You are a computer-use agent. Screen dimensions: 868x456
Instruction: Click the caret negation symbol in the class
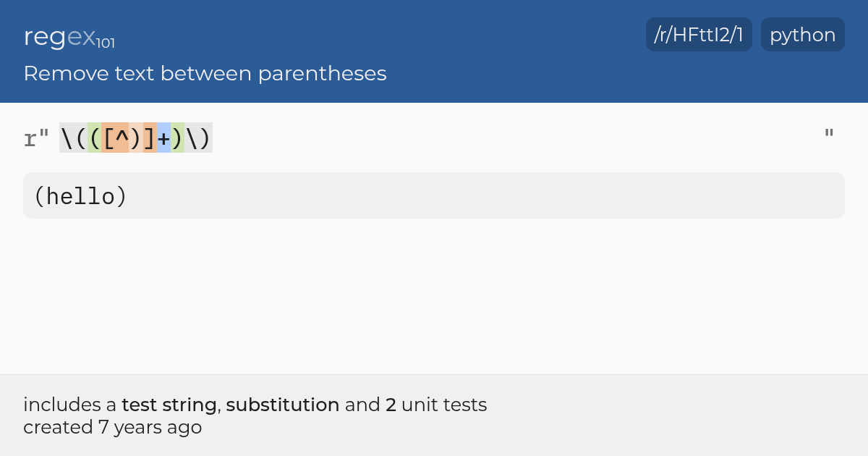pyautogui.click(x=122, y=138)
